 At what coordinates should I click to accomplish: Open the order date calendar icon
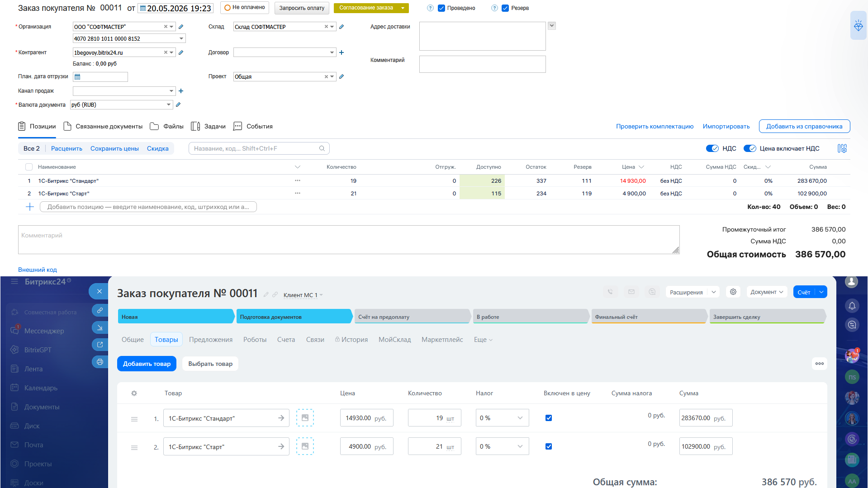point(142,8)
